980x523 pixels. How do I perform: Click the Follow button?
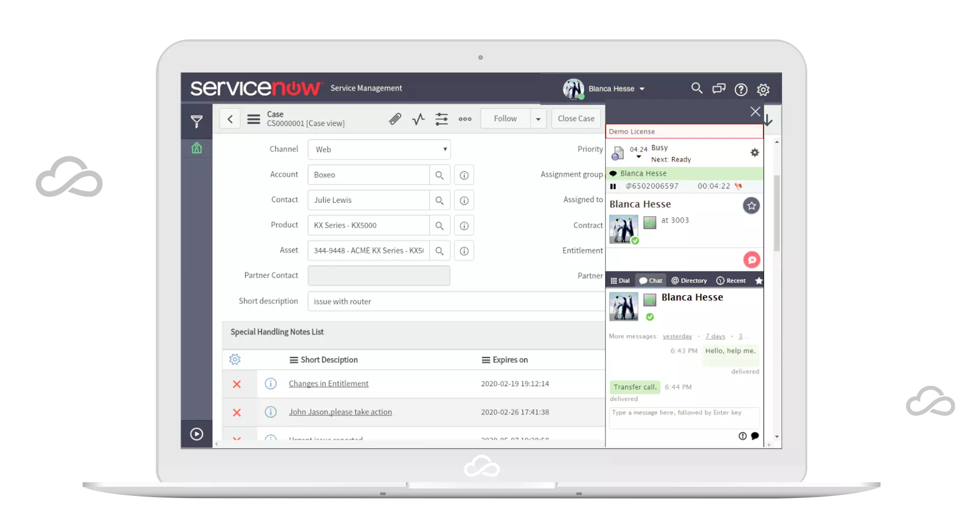click(505, 118)
